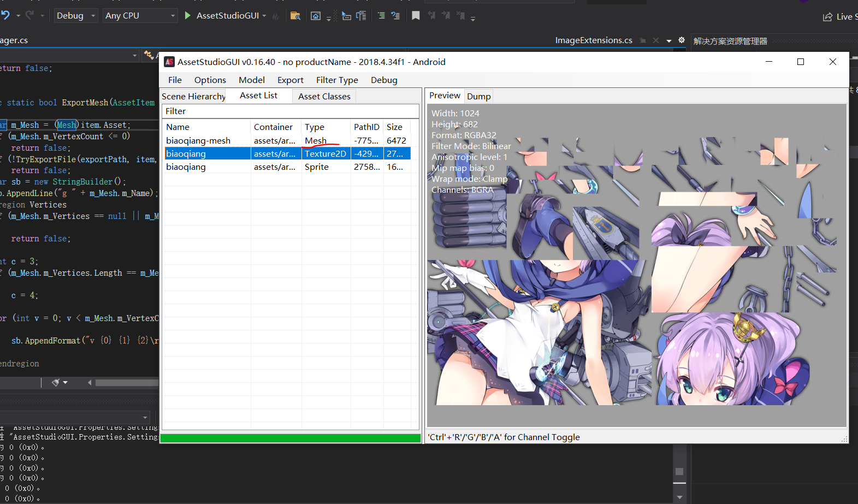Sort assets by Name column header
Screen dimensions: 858x504
(206, 127)
